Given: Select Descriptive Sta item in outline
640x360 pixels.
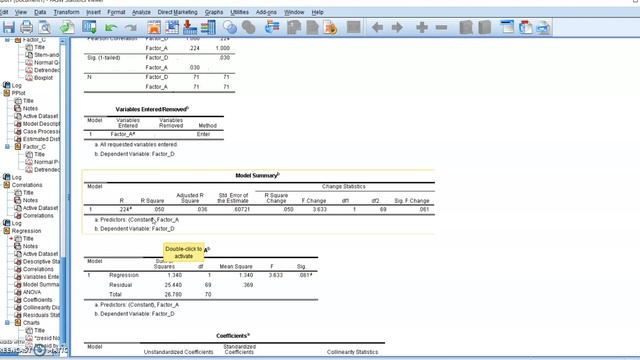Looking at the screenshot, I should tap(41, 261).
